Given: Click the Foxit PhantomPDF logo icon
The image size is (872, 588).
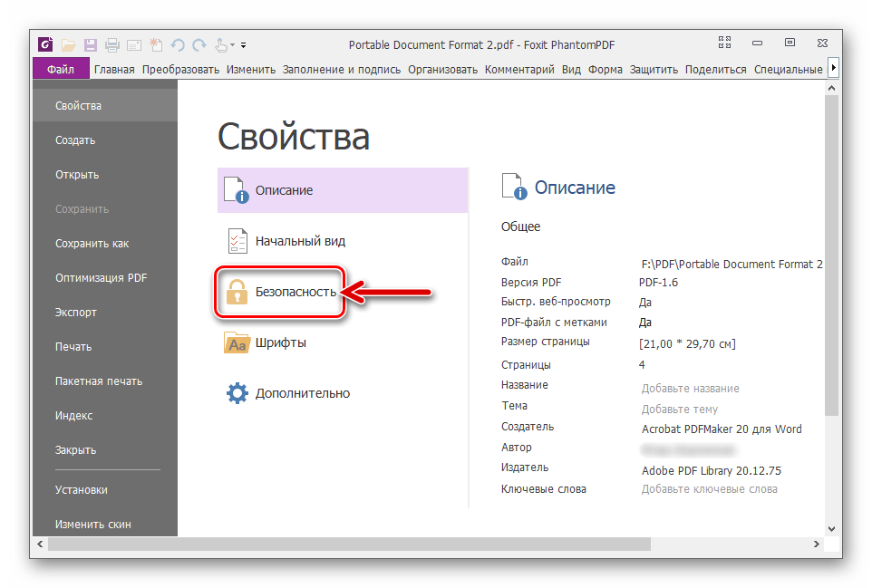Looking at the screenshot, I should (x=46, y=44).
